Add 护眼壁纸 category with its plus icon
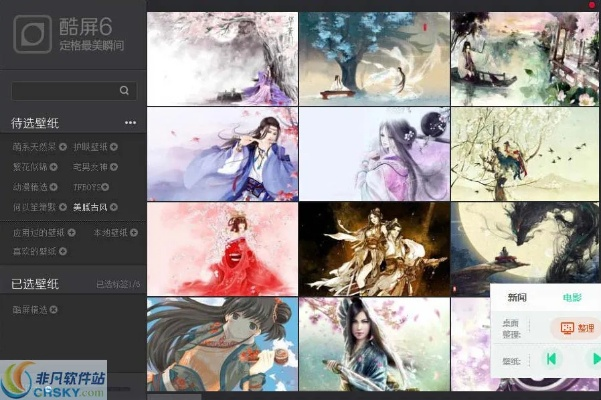Viewport: 601px width, 400px height. [114, 147]
